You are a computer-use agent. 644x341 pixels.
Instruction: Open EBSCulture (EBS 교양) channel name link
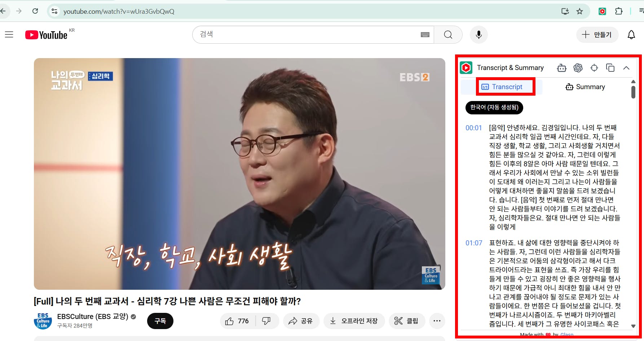tap(93, 316)
